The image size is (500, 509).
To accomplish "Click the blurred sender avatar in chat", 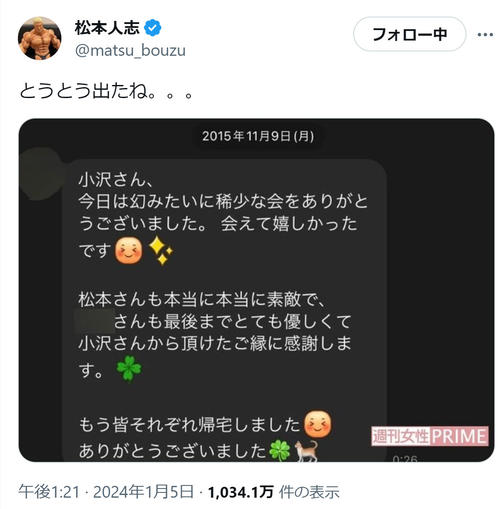I will (x=41, y=174).
